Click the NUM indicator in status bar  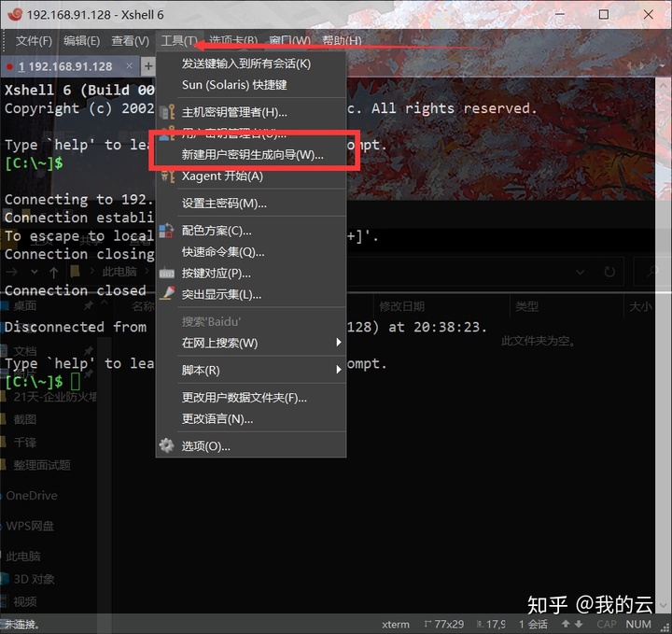tap(638, 624)
